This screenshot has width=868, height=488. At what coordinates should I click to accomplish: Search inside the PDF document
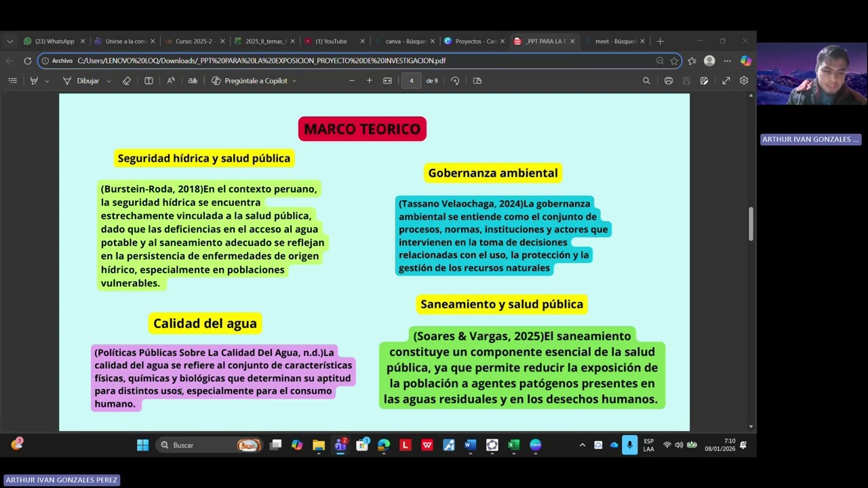point(646,81)
